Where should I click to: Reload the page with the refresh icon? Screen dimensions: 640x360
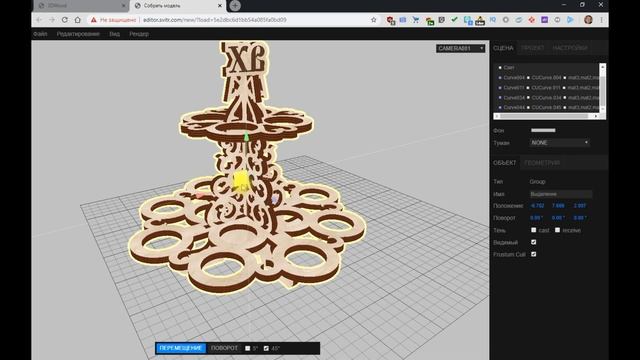point(64,20)
